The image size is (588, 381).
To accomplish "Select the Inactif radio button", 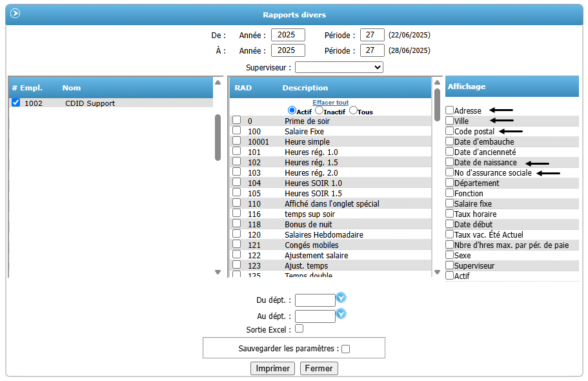I will point(319,111).
